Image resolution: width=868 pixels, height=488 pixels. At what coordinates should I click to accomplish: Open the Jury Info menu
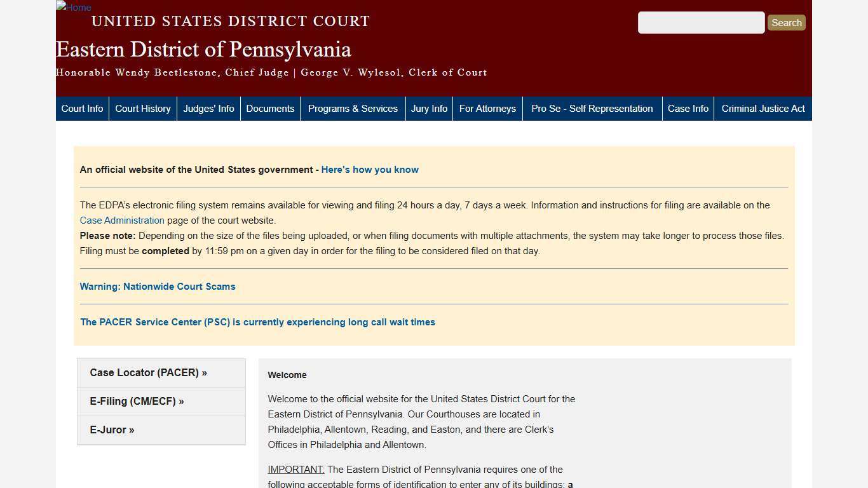429,108
